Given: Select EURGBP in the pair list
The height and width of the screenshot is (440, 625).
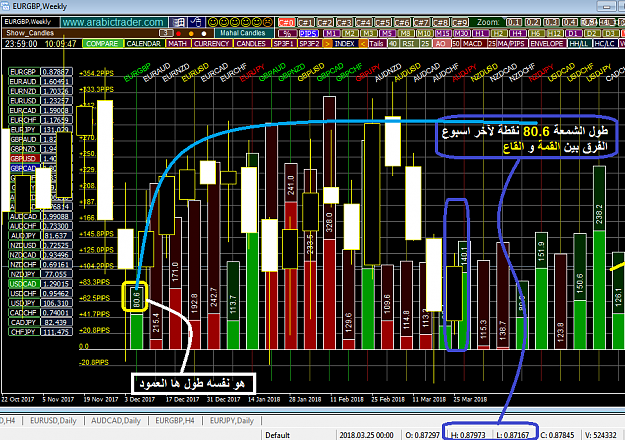Looking at the screenshot, I should click(23, 72).
